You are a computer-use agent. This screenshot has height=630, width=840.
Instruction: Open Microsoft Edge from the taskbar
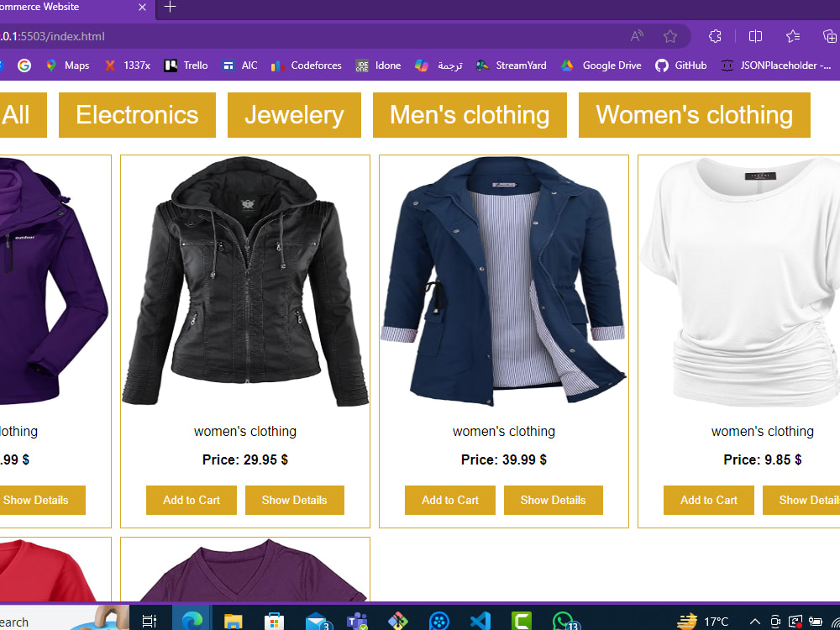(x=192, y=621)
